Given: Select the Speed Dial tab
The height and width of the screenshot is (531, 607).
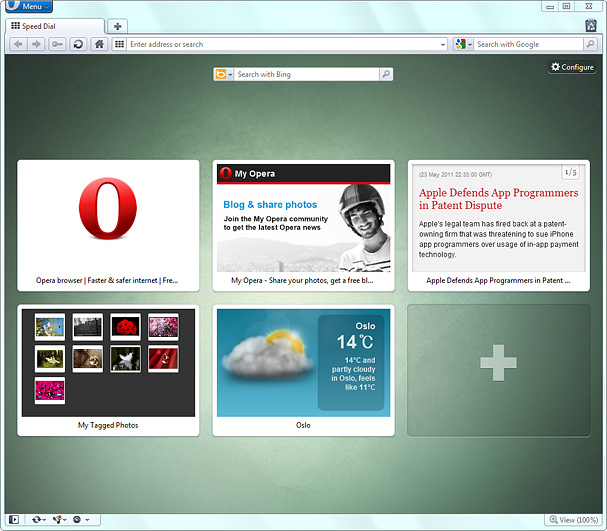Looking at the screenshot, I should point(52,25).
